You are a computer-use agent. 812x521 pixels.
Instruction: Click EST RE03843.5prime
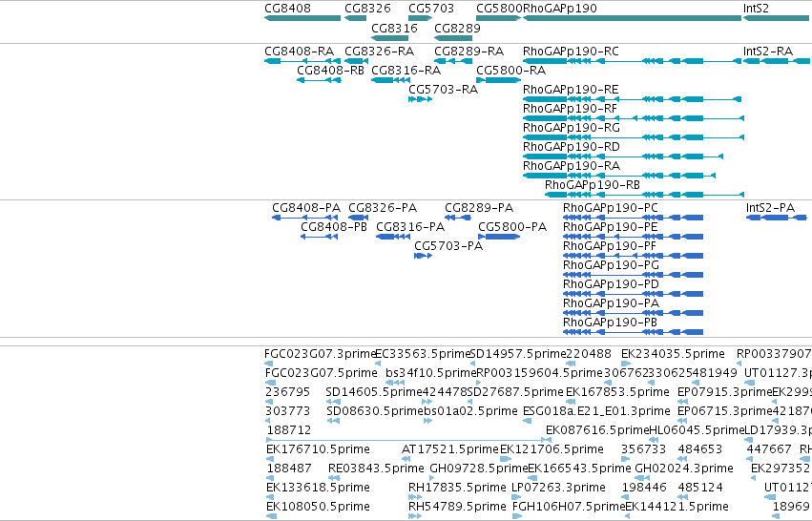332,478
